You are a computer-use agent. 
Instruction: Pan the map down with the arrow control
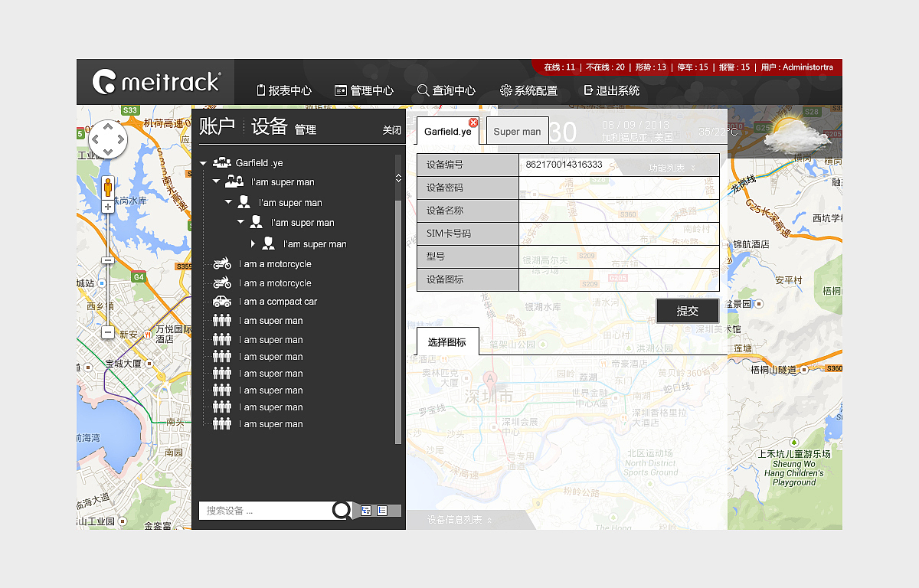[x=108, y=152]
